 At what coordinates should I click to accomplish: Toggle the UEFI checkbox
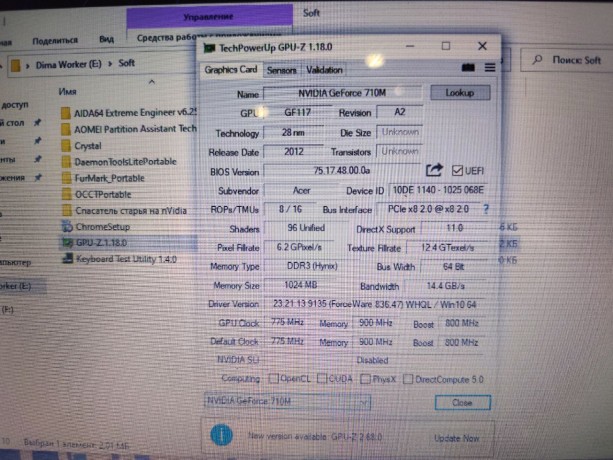click(457, 171)
